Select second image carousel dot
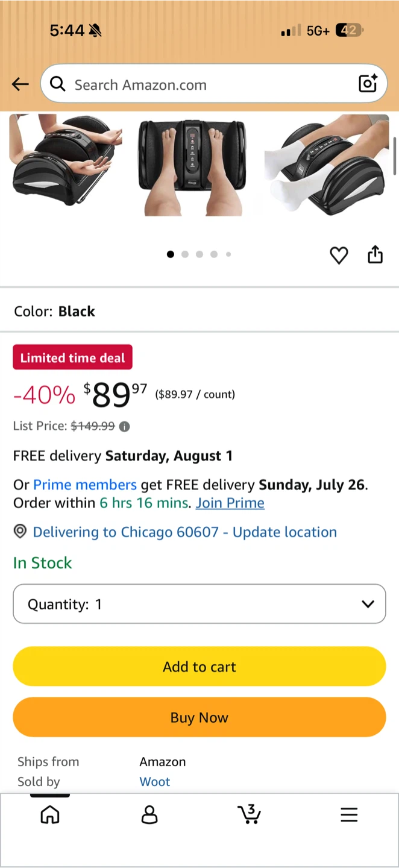This screenshot has width=399, height=868. click(x=185, y=254)
